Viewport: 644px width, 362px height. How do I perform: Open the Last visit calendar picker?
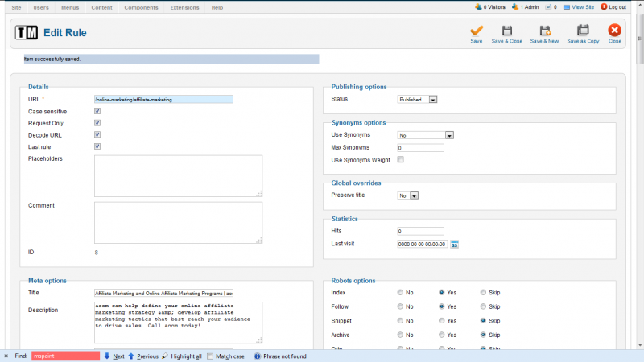pos(454,244)
